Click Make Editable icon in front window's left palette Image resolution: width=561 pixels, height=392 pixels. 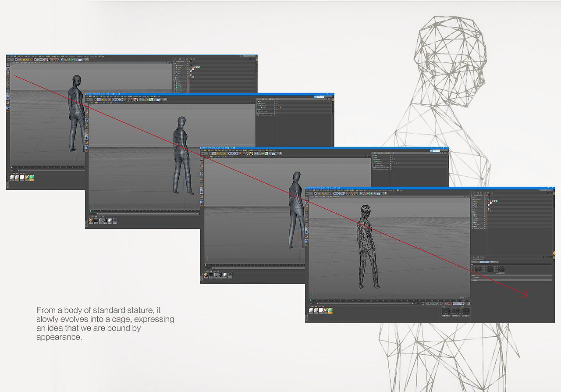coord(307,198)
